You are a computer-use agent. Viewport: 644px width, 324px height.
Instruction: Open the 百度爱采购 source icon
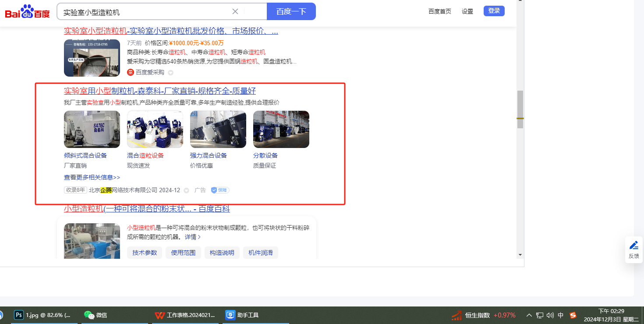[130, 72]
